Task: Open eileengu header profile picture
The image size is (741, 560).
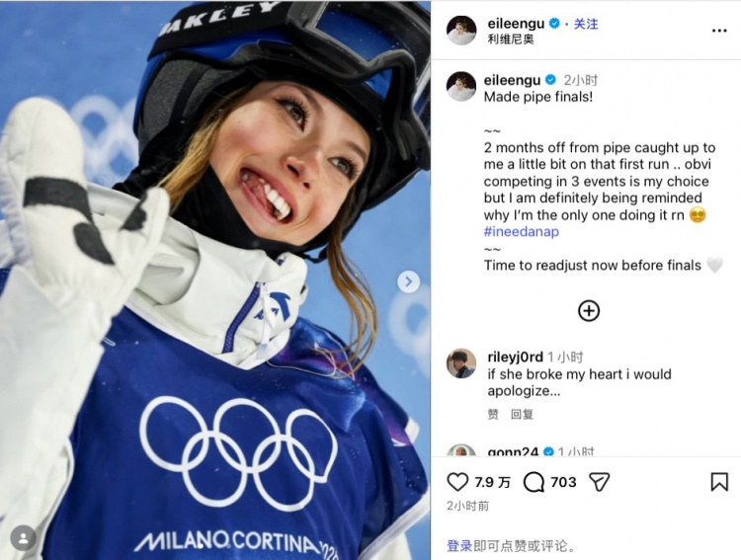Action: tap(461, 31)
